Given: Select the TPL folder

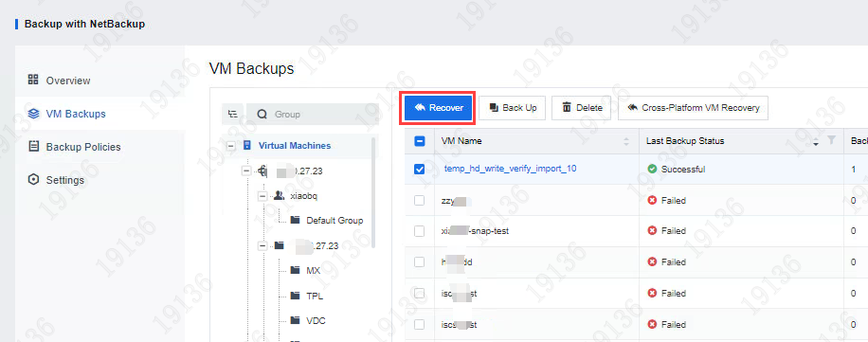Looking at the screenshot, I should coord(315,297).
